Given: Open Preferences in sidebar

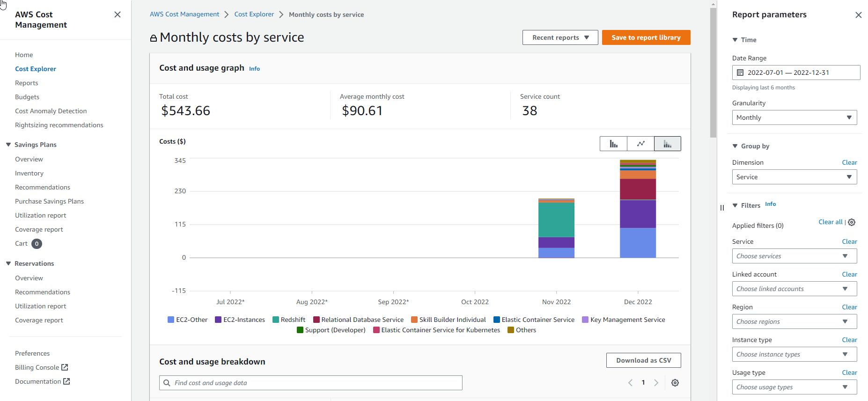Looking at the screenshot, I should 32,353.
